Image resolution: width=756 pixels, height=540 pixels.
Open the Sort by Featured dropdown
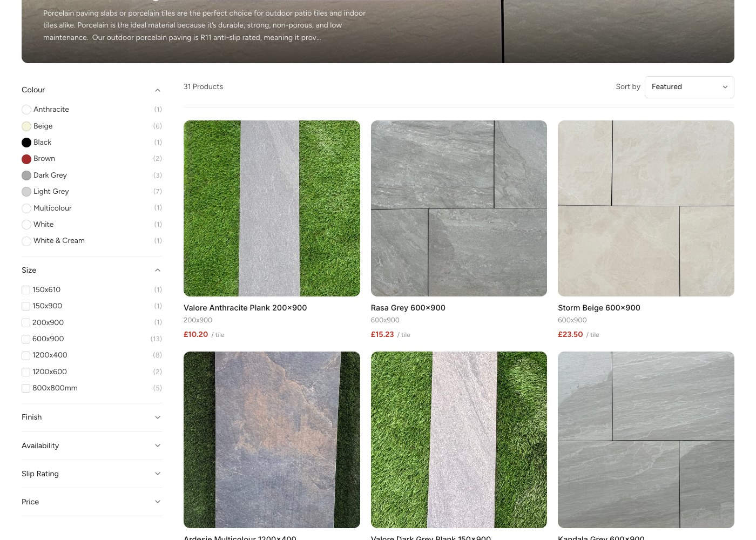(x=689, y=87)
